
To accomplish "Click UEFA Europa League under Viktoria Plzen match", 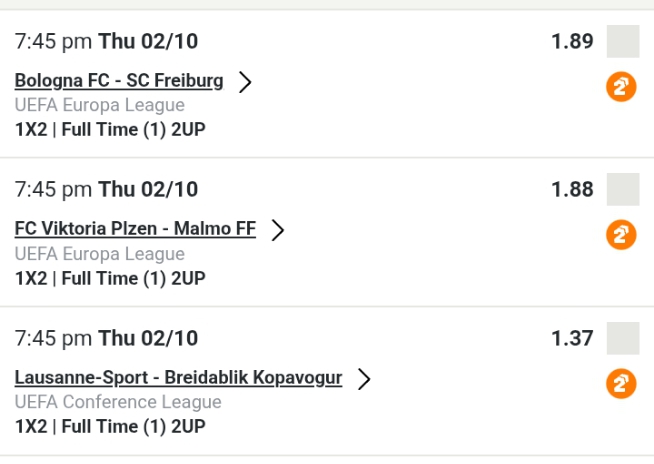I will 100,254.
